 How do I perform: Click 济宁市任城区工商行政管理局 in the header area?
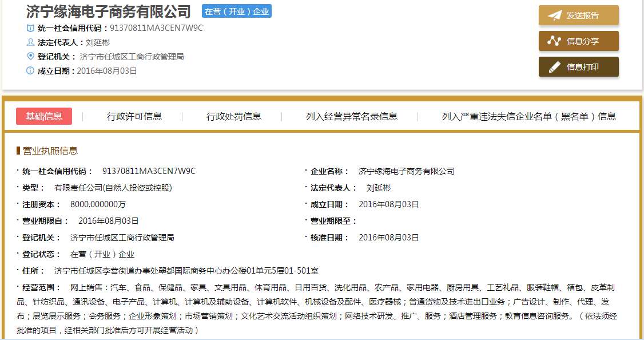[x=132, y=57]
